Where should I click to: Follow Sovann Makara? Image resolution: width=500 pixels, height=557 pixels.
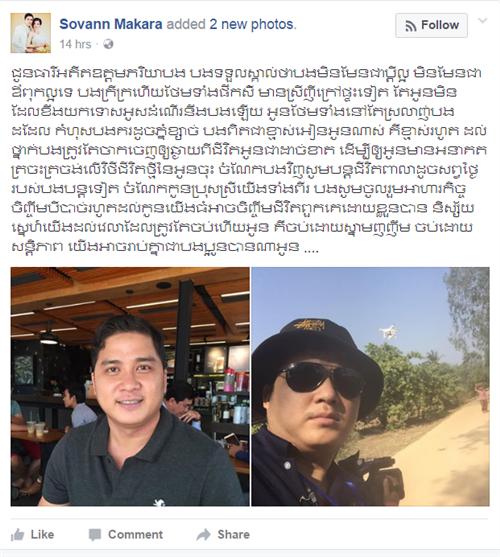[431, 25]
